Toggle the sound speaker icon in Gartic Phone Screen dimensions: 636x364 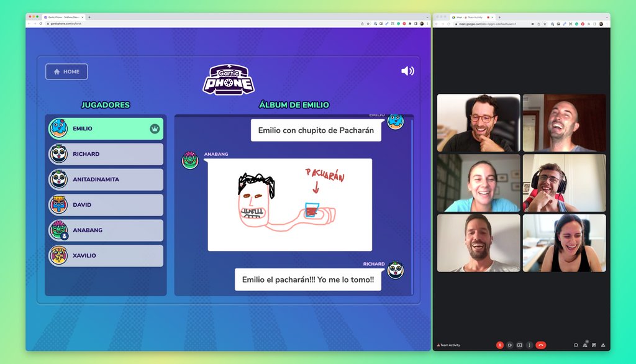407,71
